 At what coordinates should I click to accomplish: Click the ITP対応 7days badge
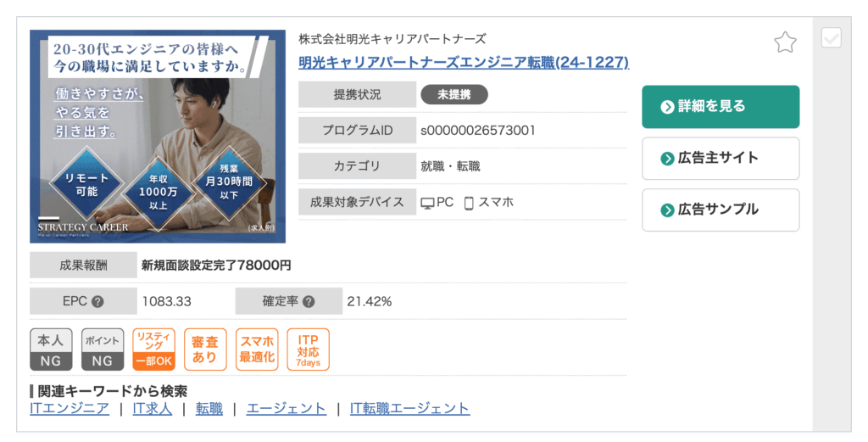click(308, 350)
